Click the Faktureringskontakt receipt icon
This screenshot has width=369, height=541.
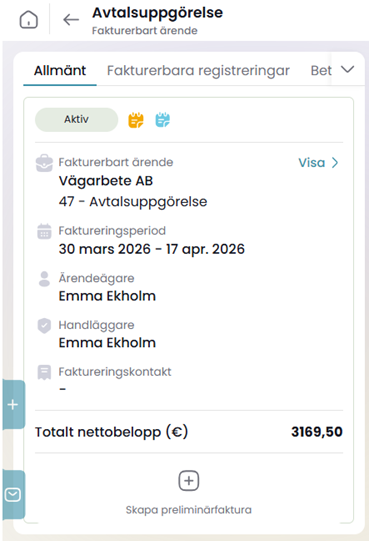[x=44, y=373]
